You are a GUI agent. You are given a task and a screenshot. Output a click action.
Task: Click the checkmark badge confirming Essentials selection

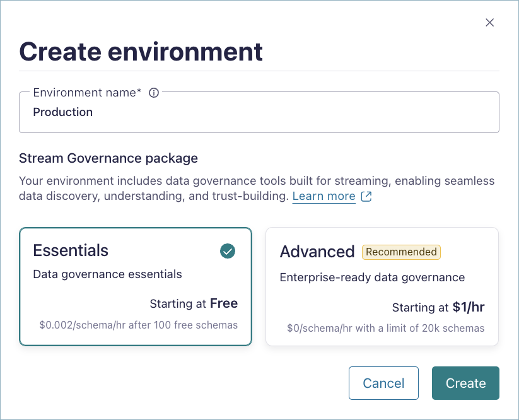226,251
